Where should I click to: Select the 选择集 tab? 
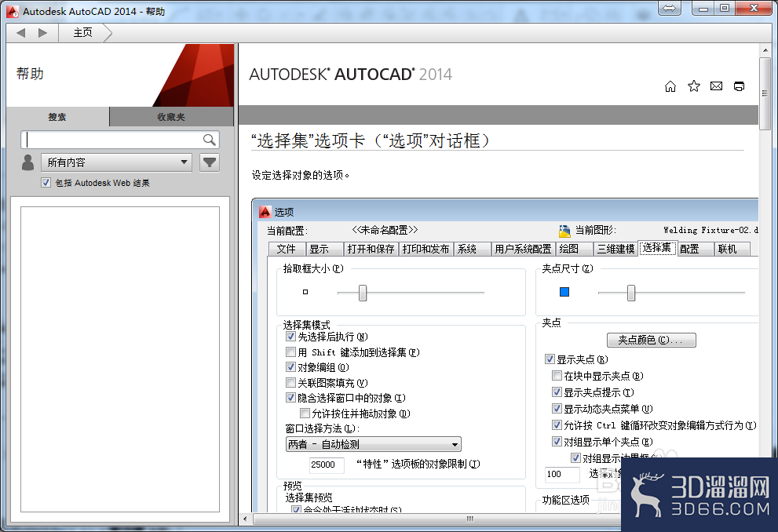(657, 247)
